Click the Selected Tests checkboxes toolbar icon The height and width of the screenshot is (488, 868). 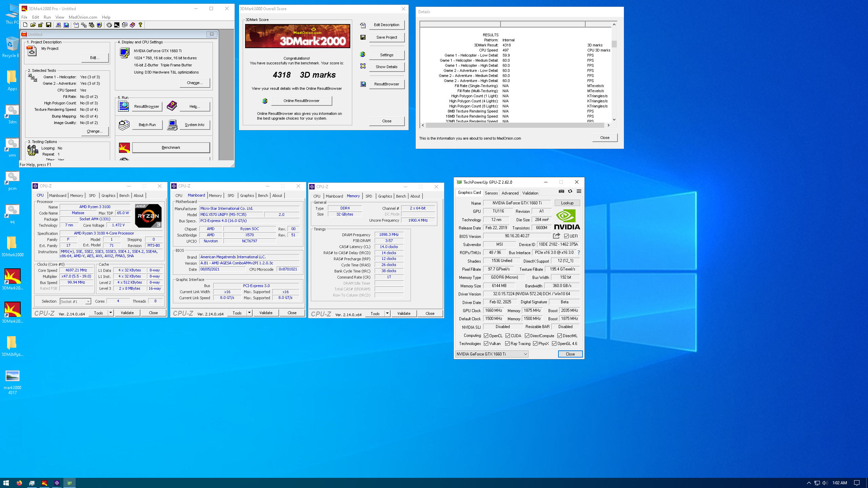(x=84, y=25)
